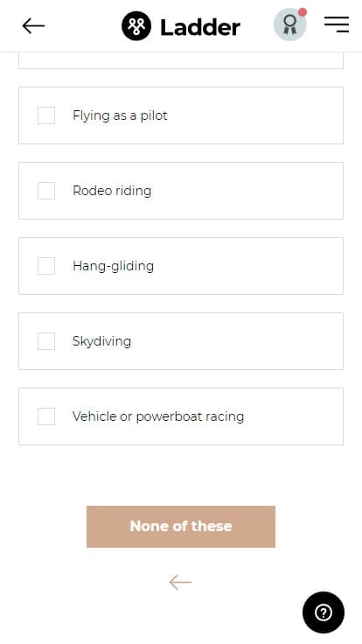Check the Rodeo riding checkbox
362x644 pixels.
pyautogui.click(x=46, y=191)
